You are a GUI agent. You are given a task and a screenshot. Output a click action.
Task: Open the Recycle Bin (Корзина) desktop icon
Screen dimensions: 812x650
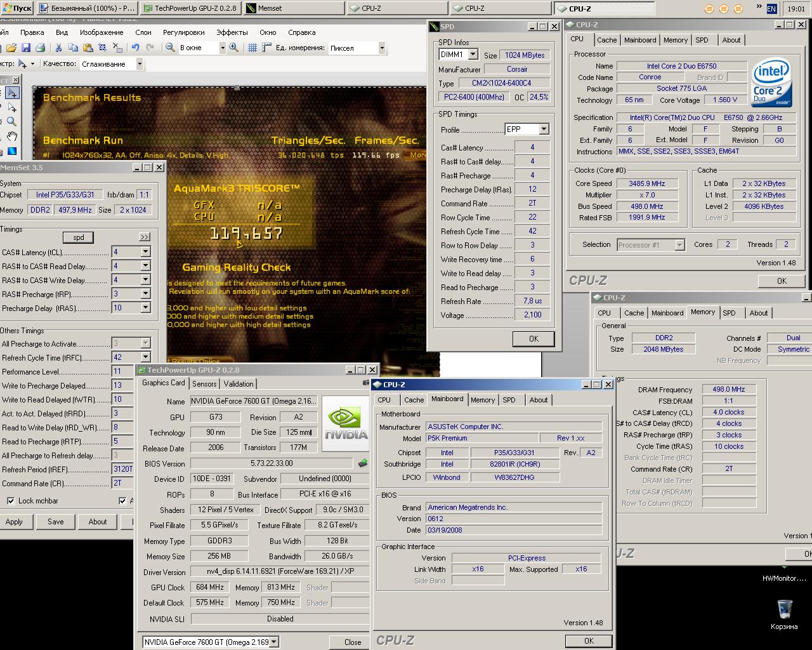point(785,614)
